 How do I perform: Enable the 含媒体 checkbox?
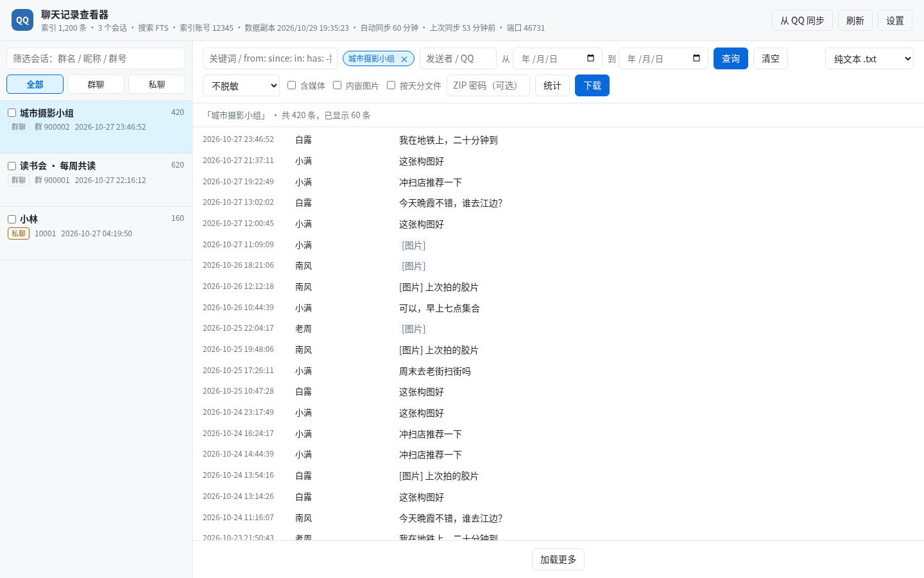click(291, 85)
